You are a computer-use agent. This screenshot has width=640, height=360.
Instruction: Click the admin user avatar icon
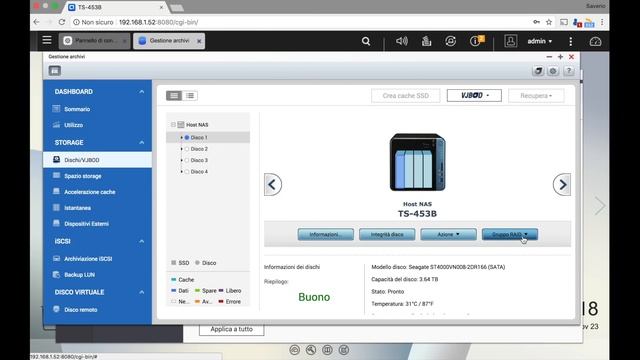[x=511, y=41]
